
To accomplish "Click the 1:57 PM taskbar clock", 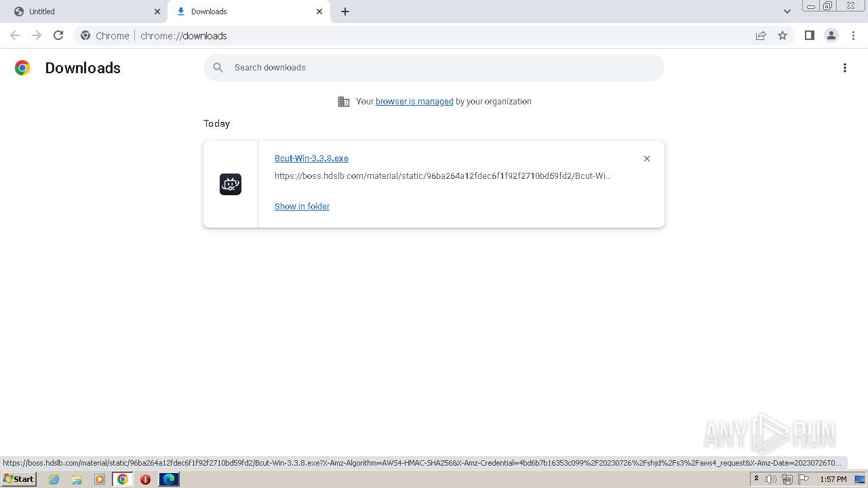I will click(833, 479).
